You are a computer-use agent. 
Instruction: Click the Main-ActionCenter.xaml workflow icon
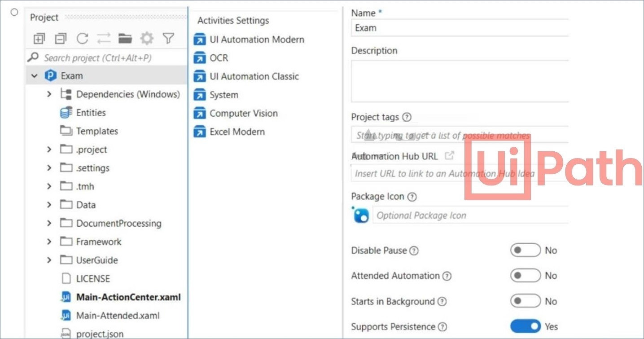click(x=66, y=297)
